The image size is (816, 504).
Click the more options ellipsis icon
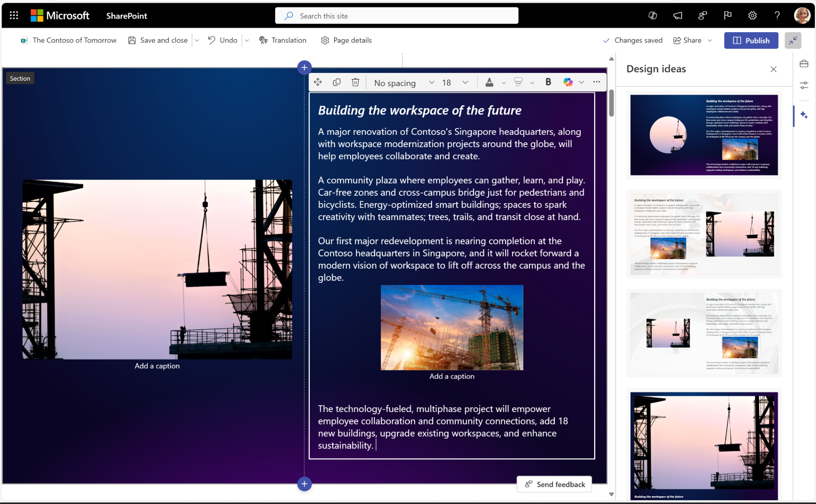[x=597, y=82]
